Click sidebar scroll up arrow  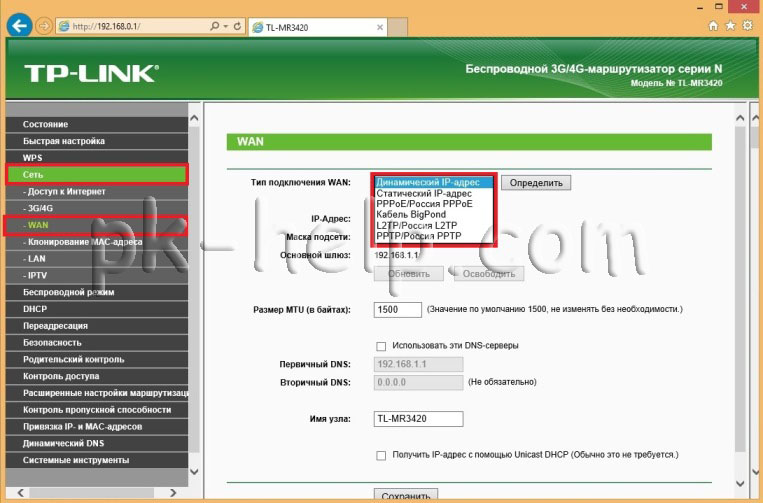pyautogui.click(x=194, y=118)
